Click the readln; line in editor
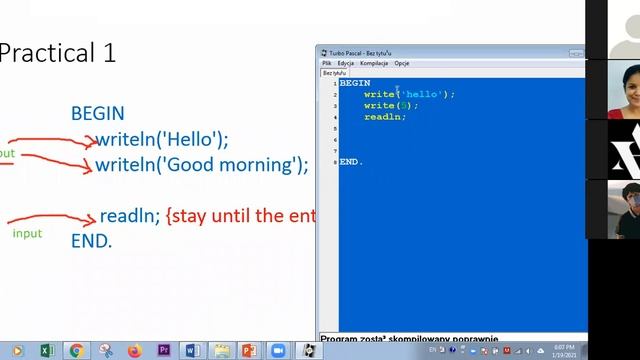This screenshot has height=360, width=640. point(385,117)
